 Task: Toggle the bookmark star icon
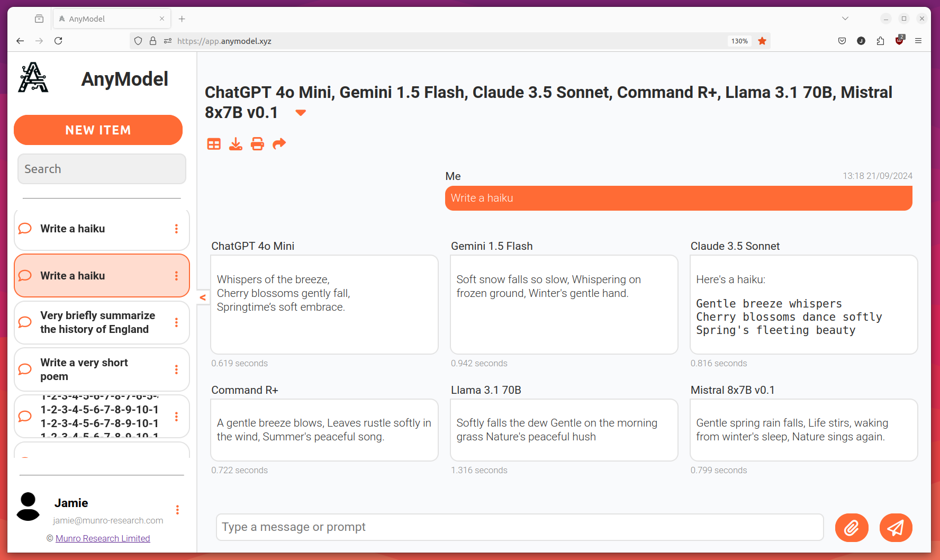(762, 41)
